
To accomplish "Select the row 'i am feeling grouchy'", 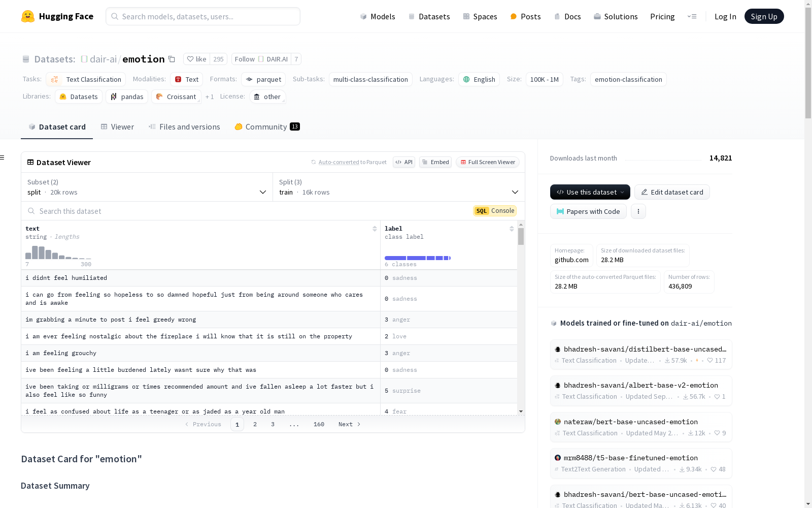I will pyautogui.click(x=269, y=353).
